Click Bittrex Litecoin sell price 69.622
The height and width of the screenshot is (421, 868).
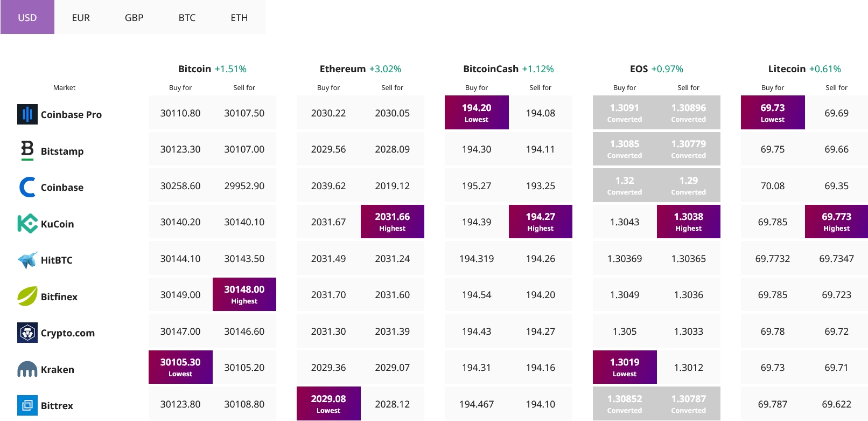(x=837, y=404)
